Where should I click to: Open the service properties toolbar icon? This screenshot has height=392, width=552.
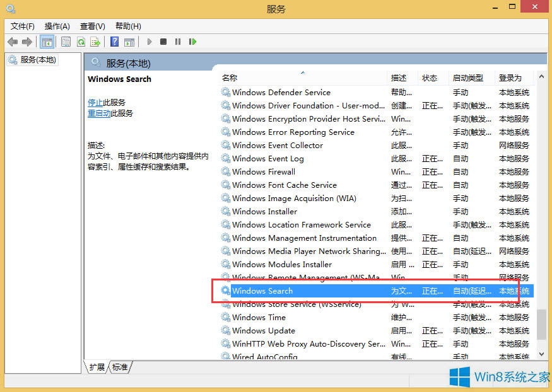coord(66,42)
